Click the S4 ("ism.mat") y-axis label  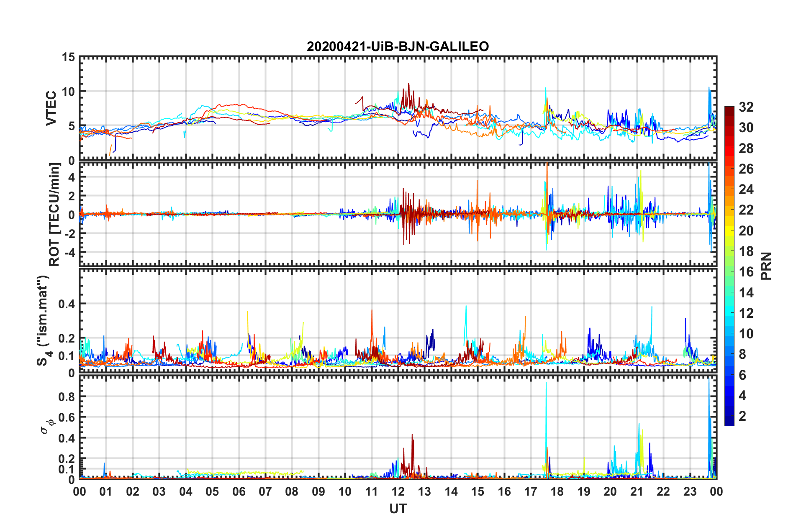click(x=43, y=320)
